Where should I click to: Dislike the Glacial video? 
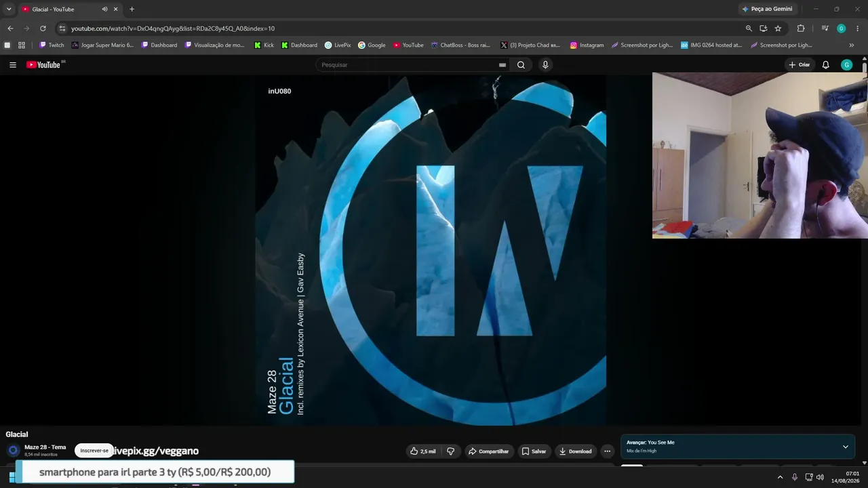point(450,451)
